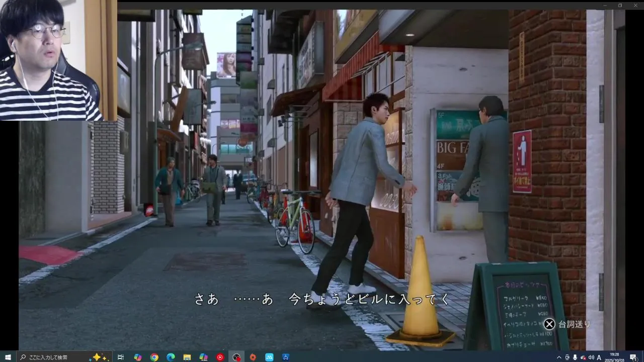Open the Copilot taskbar icon
The image size is (644, 362).
click(x=137, y=357)
